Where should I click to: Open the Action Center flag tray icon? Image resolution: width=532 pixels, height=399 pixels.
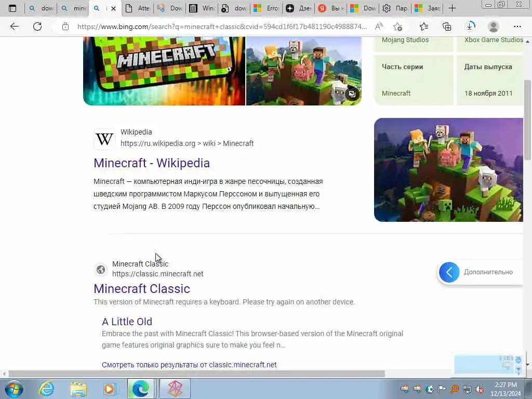[442, 389]
